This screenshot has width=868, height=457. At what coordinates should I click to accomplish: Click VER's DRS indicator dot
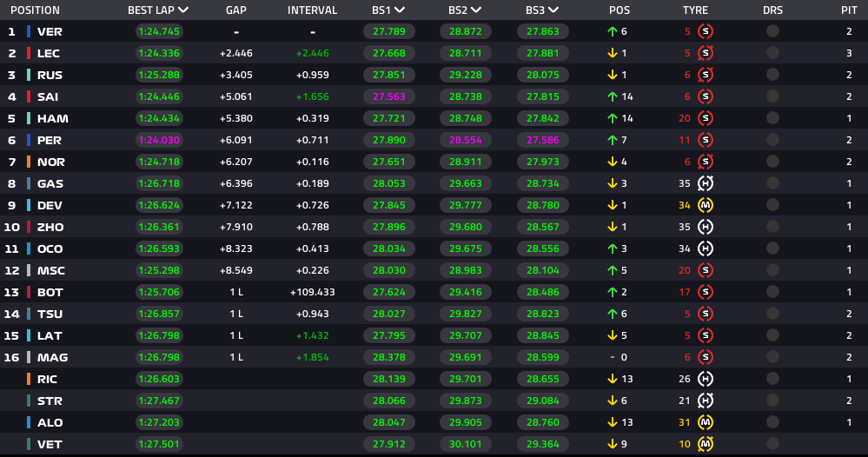pos(772,31)
